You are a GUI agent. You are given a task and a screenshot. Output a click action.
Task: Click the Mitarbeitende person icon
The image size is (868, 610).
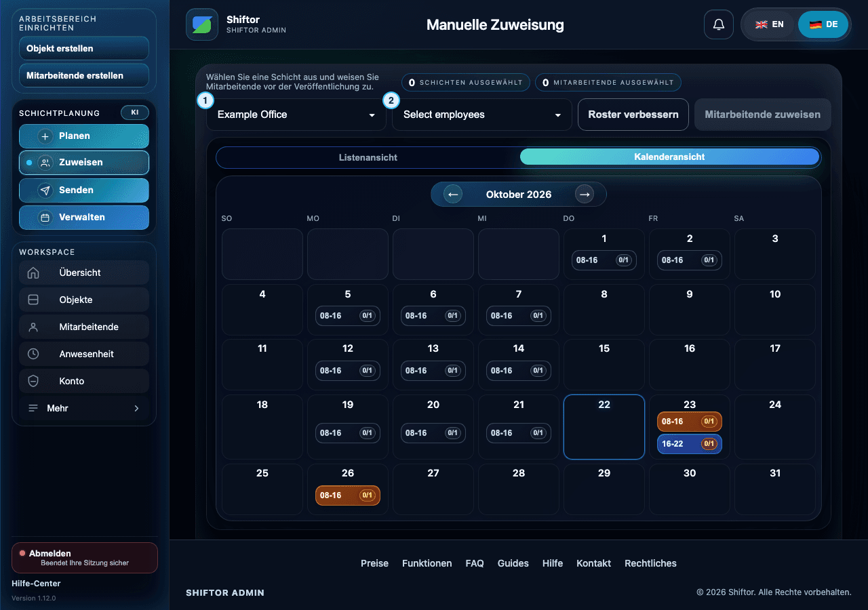[x=33, y=327]
